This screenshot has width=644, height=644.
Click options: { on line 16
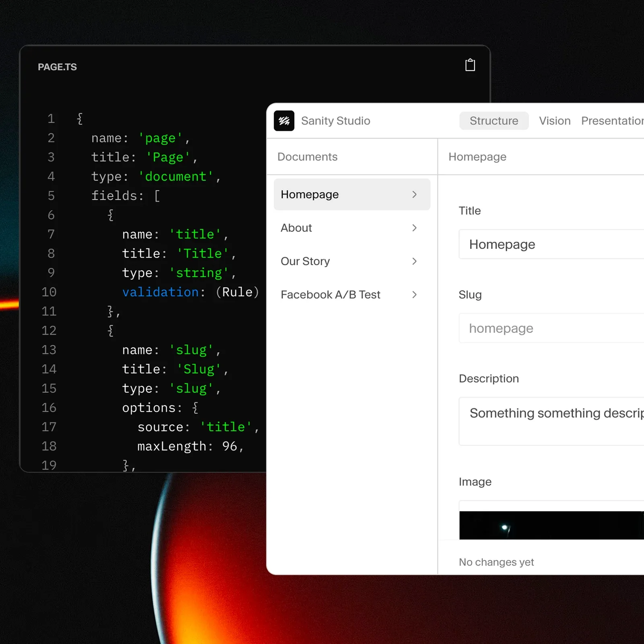(x=160, y=408)
